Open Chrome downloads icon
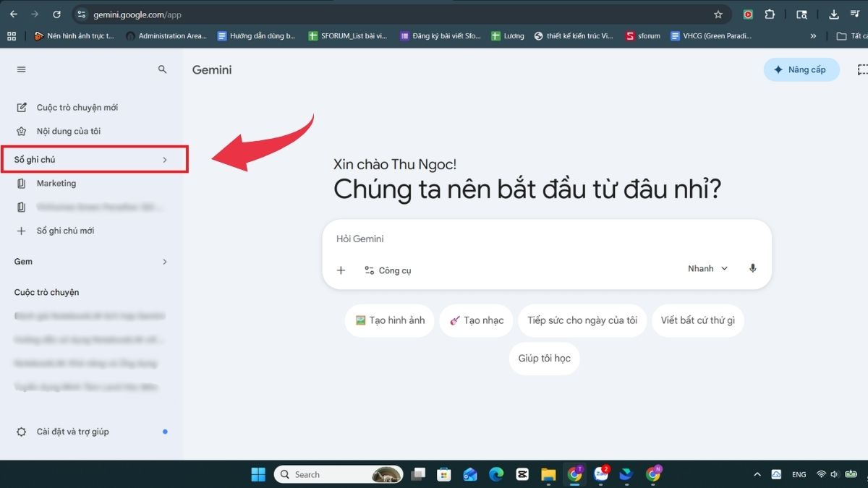Viewport: 868px width, 488px height. pyautogui.click(x=834, y=14)
